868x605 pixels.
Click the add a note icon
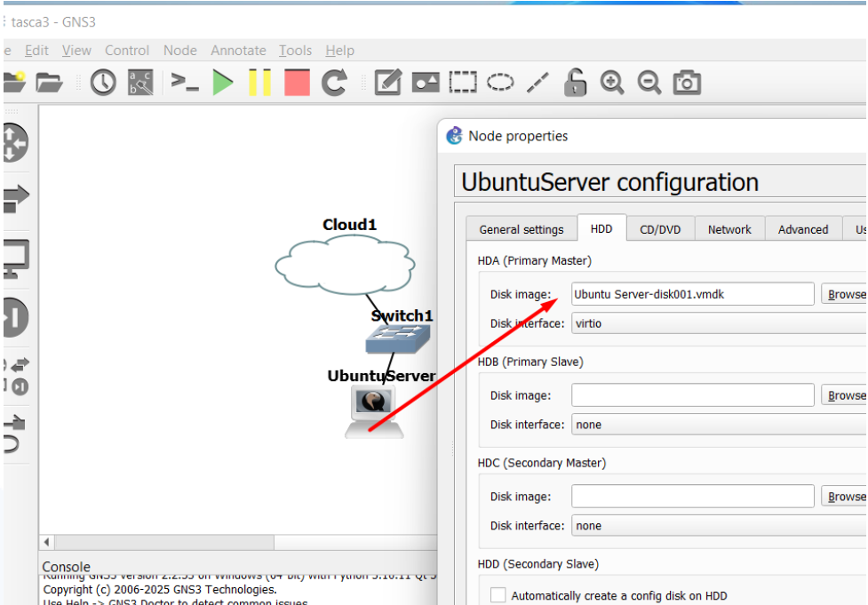pos(387,83)
